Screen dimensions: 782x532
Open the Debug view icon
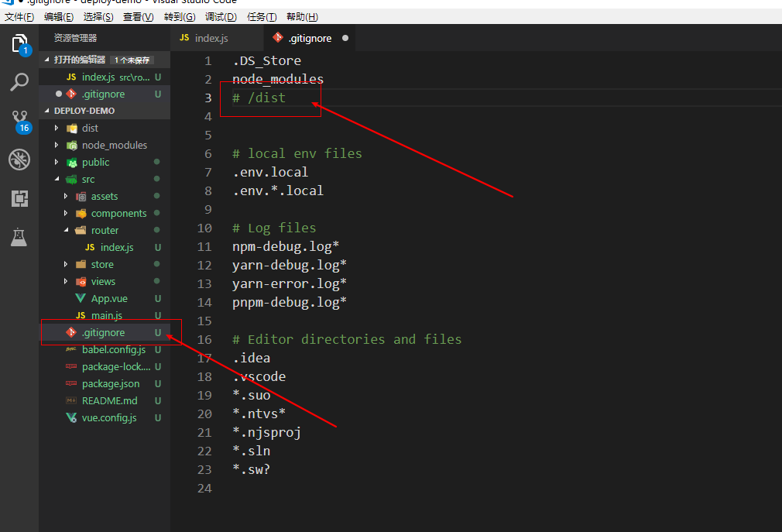point(19,160)
